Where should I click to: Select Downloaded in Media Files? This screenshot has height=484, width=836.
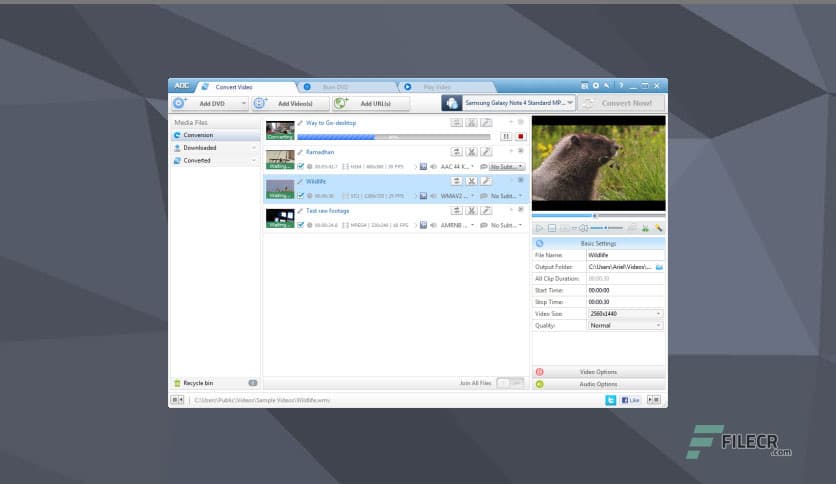pos(215,148)
